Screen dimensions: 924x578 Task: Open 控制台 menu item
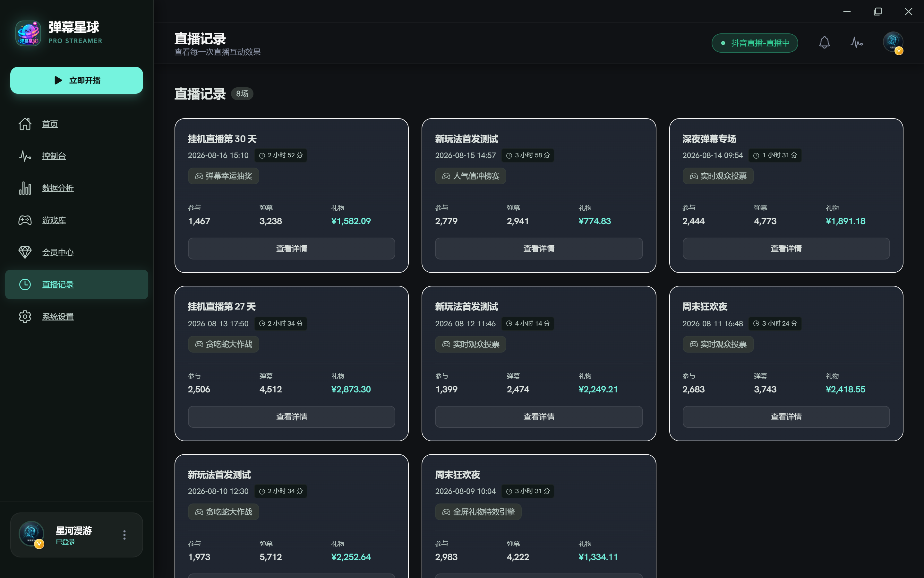(x=77, y=156)
